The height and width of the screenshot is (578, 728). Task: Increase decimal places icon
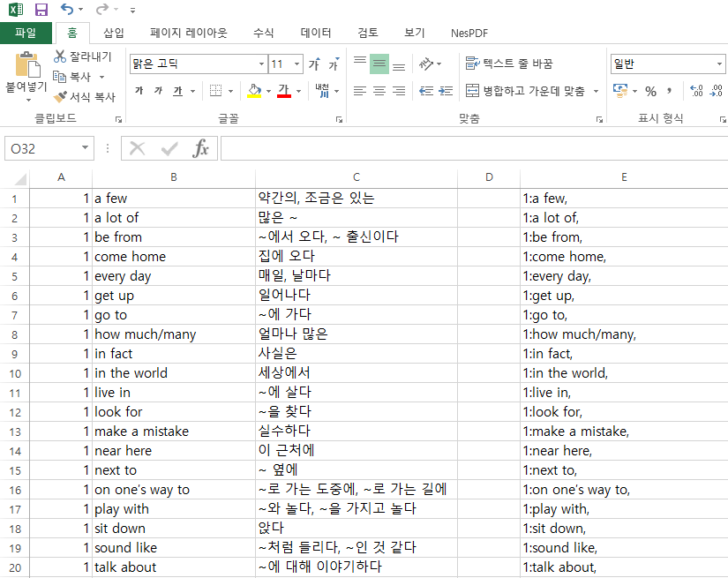[696, 91]
